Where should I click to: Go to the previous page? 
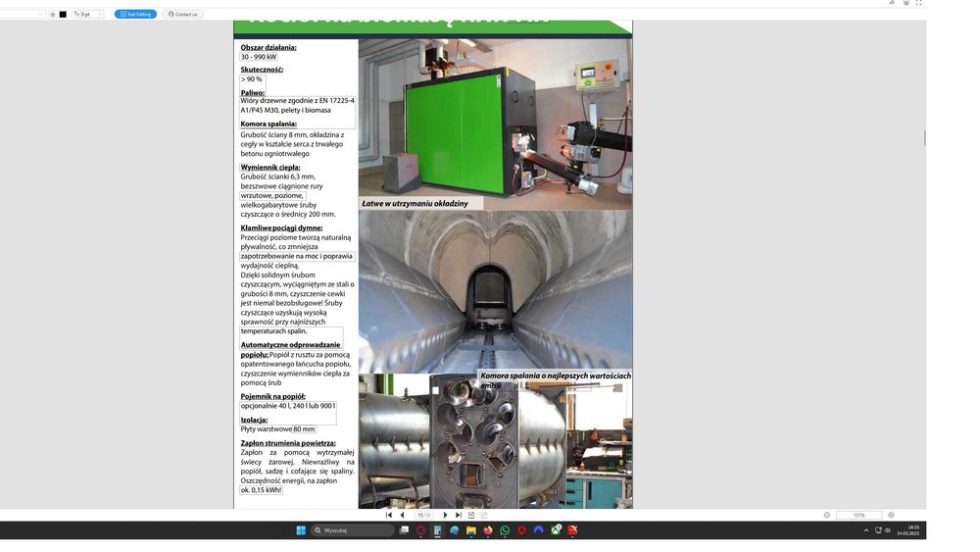(402, 515)
